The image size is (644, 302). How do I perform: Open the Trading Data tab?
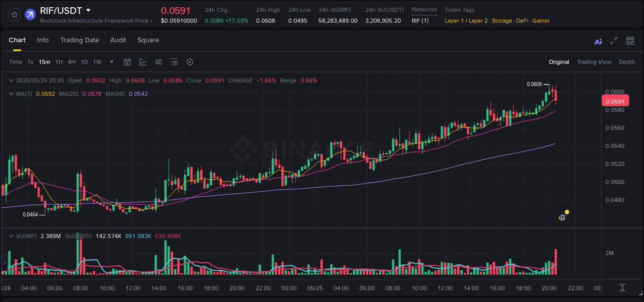click(x=79, y=40)
